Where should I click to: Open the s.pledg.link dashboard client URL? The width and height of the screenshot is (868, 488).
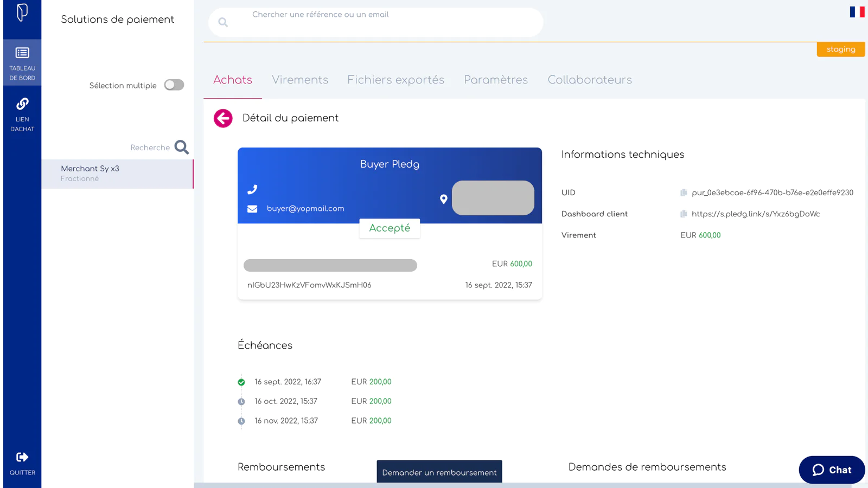(x=755, y=214)
